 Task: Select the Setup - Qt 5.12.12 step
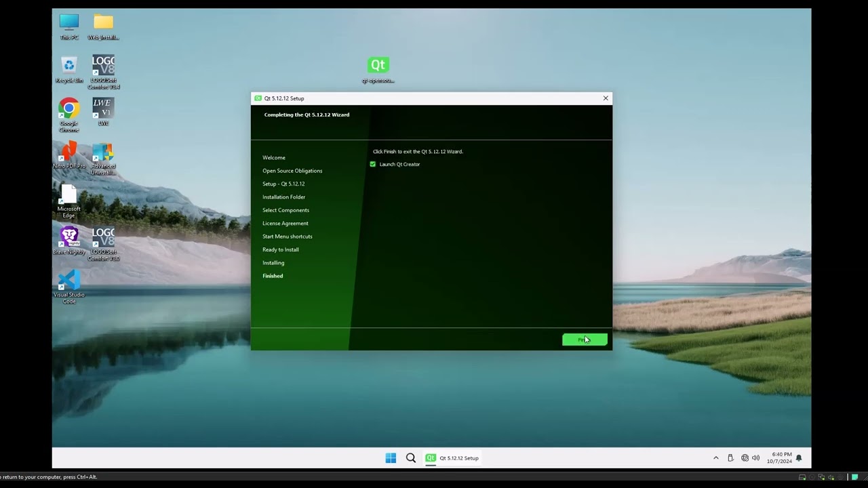(x=283, y=184)
